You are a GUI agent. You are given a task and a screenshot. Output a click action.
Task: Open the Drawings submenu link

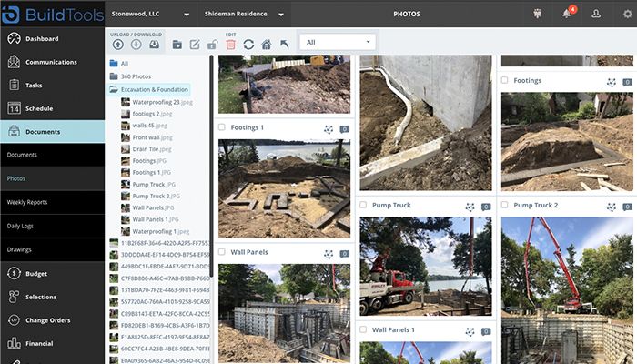click(x=53, y=249)
